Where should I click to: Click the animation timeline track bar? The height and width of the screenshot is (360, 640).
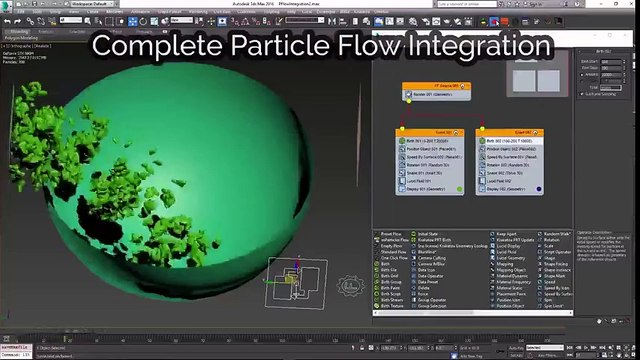tap(282, 340)
